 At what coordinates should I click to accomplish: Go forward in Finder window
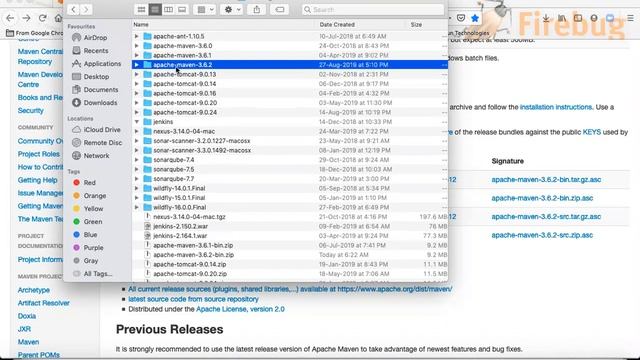[x=86, y=9]
